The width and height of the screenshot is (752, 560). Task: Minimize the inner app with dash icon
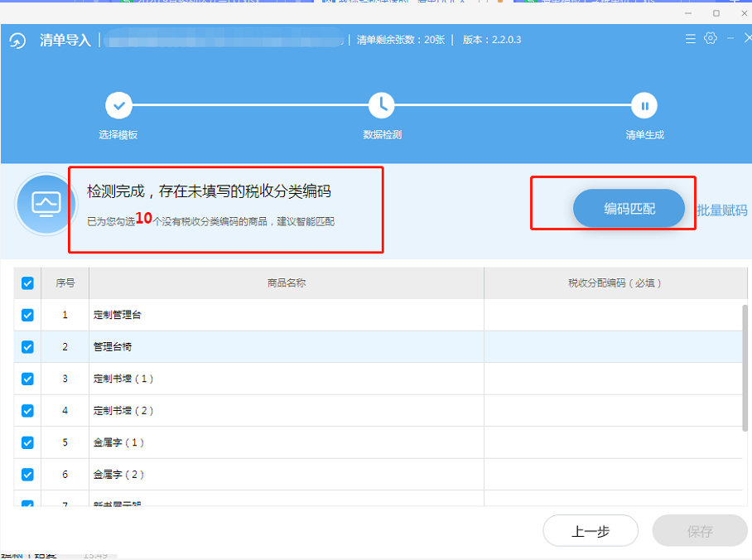click(730, 39)
